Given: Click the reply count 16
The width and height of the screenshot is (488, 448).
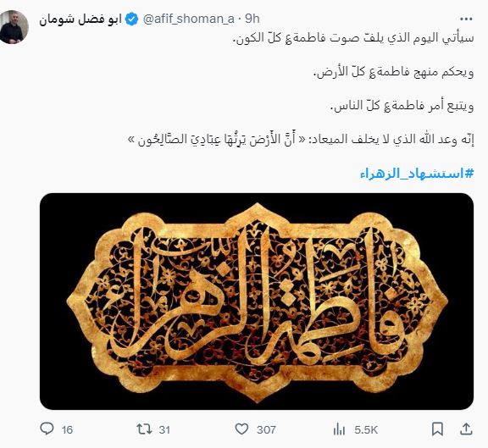Looking at the screenshot, I should pos(67,430).
